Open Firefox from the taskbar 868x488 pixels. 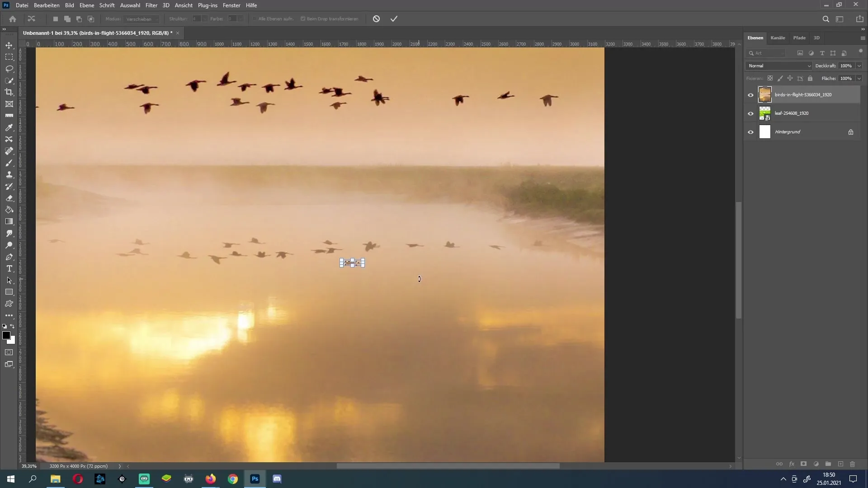pyautogui.click(x=210, y=479)
